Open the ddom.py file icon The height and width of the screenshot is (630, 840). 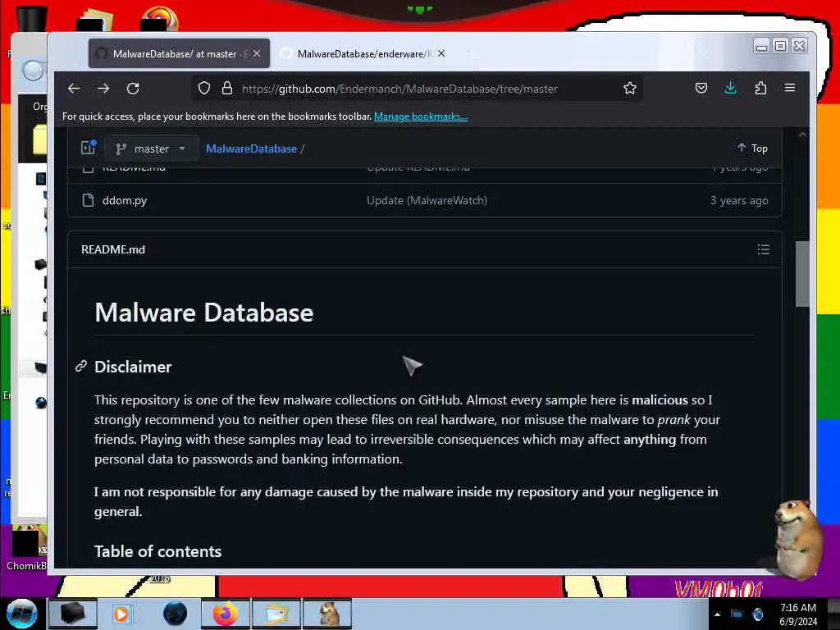(x=88, y=200)
